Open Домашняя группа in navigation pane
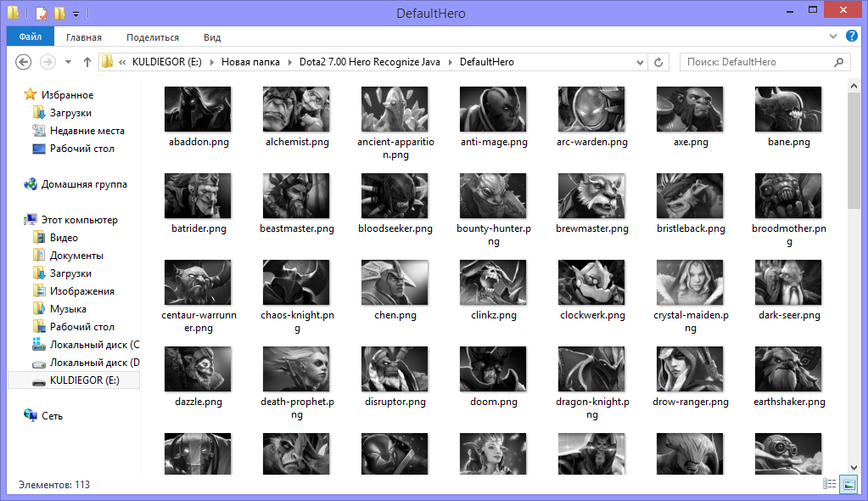 (x=84, y=184)
